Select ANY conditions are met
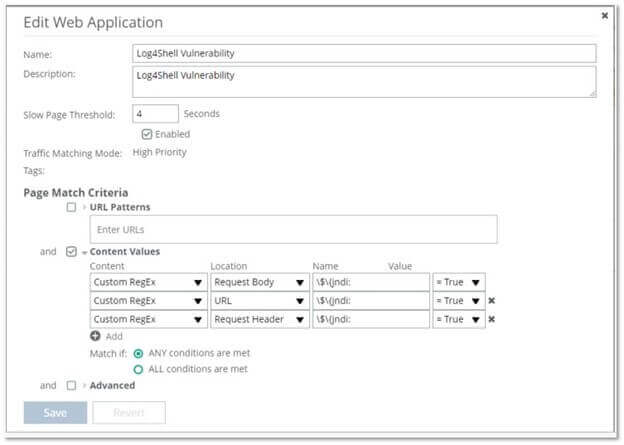624x445 pixels. 138,353
